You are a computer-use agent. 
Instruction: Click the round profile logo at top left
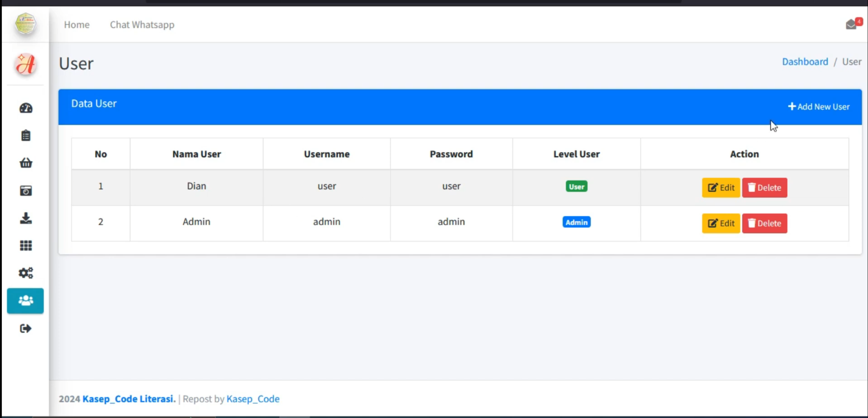click(x=25, y=23)
